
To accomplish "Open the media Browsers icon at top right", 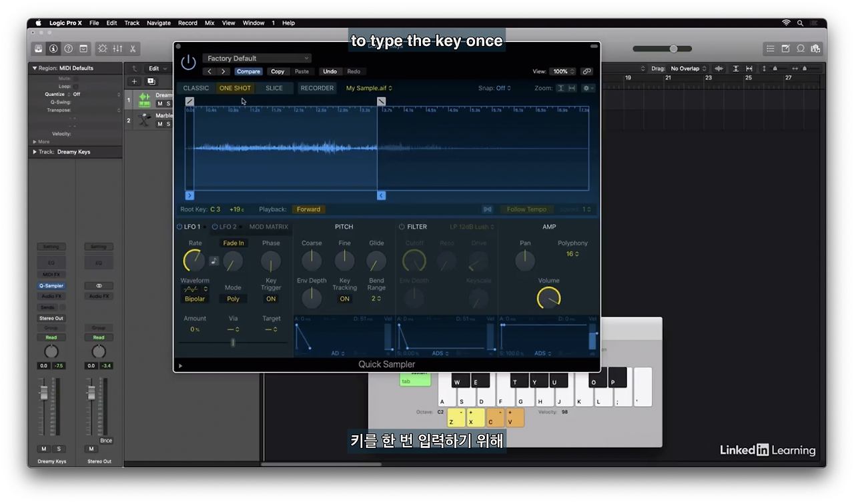I will click(x=815, y=49).
